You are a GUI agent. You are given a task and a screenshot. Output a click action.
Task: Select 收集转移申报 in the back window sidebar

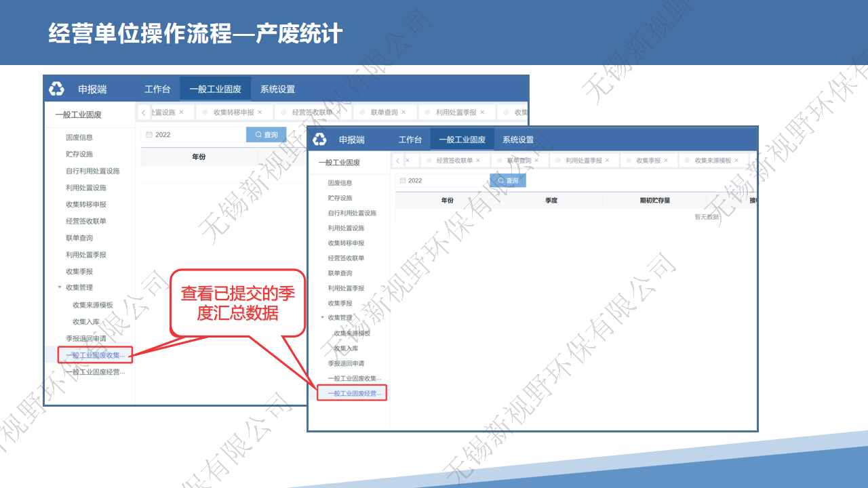point(86,205)
